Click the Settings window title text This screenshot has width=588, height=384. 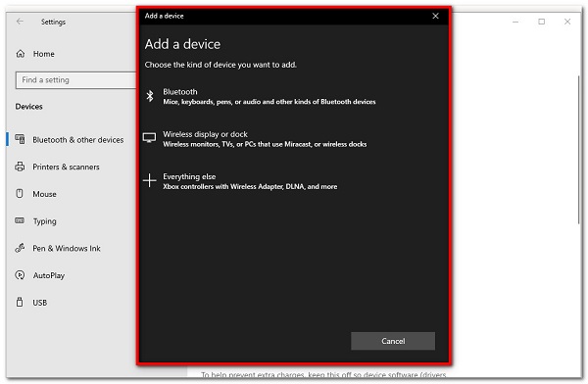pyautogui.click(x=53, y=22)
